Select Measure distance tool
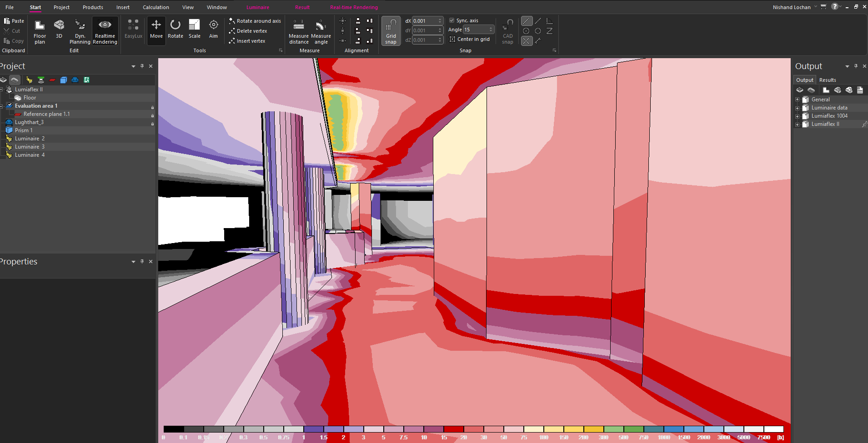Screen dimensions: 868x443 click(299, 31)
